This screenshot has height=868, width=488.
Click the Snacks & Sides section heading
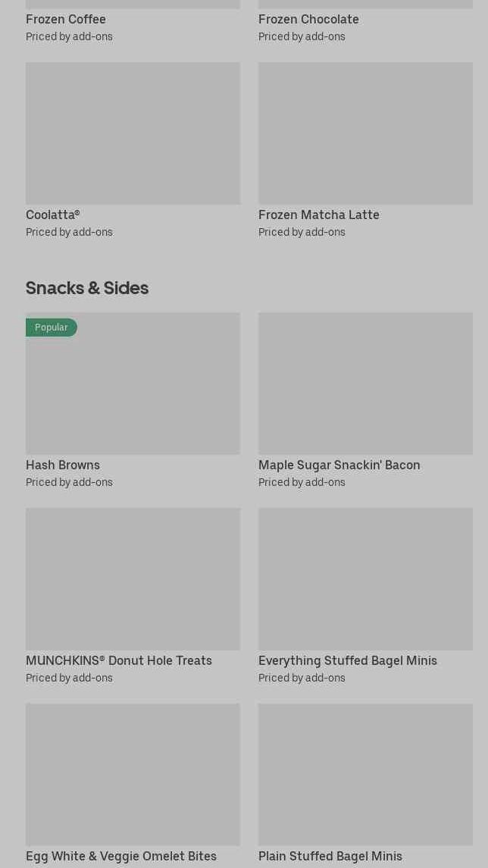click(87, 287)
